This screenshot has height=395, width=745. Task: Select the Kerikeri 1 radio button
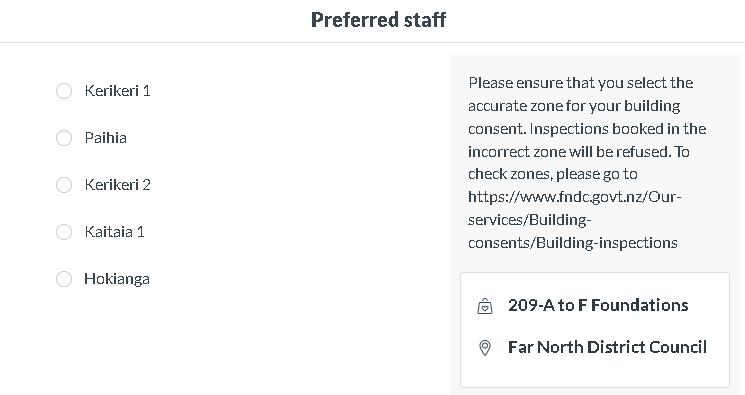coord(64,91)
